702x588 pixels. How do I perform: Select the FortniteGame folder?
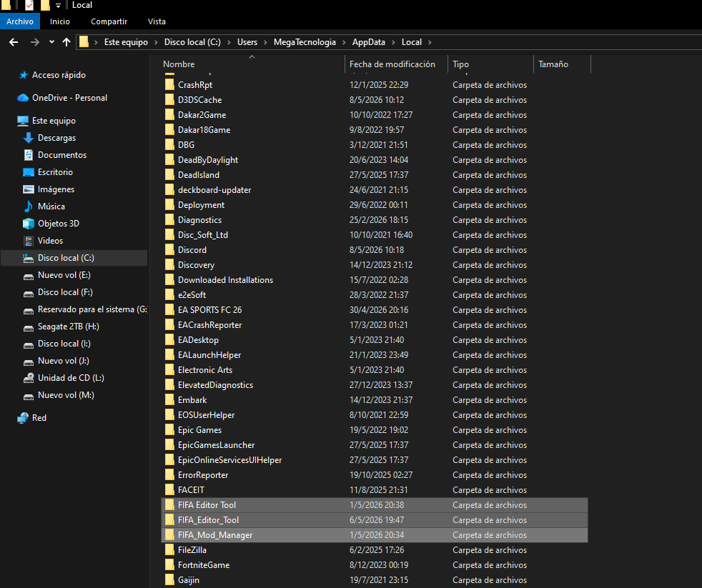tap(204, 565)
